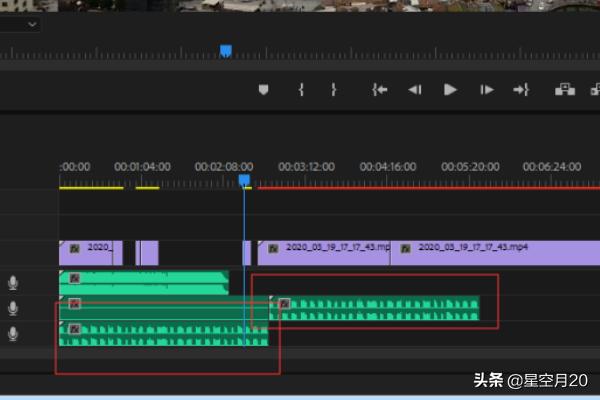
Task: Click the Mark Out brace icon
Action: [x=333, y=90]
